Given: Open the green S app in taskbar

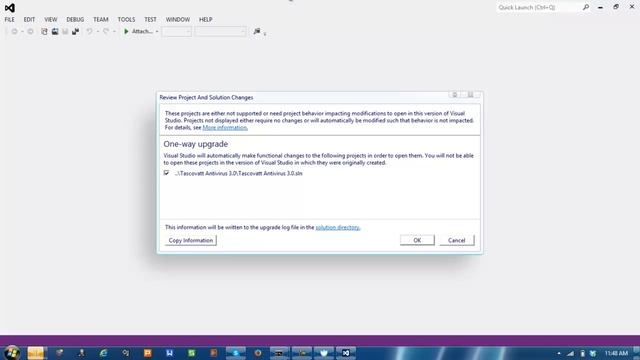Looking at the screenshot, I should pos(191,353).
